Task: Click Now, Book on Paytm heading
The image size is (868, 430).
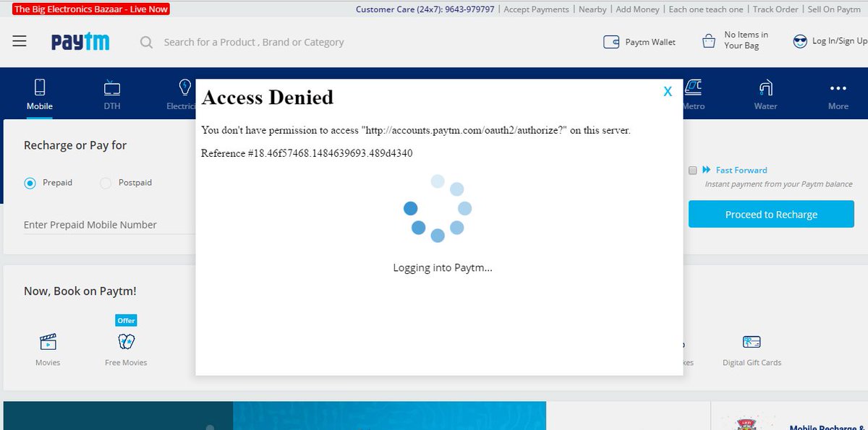Action: 80,291
